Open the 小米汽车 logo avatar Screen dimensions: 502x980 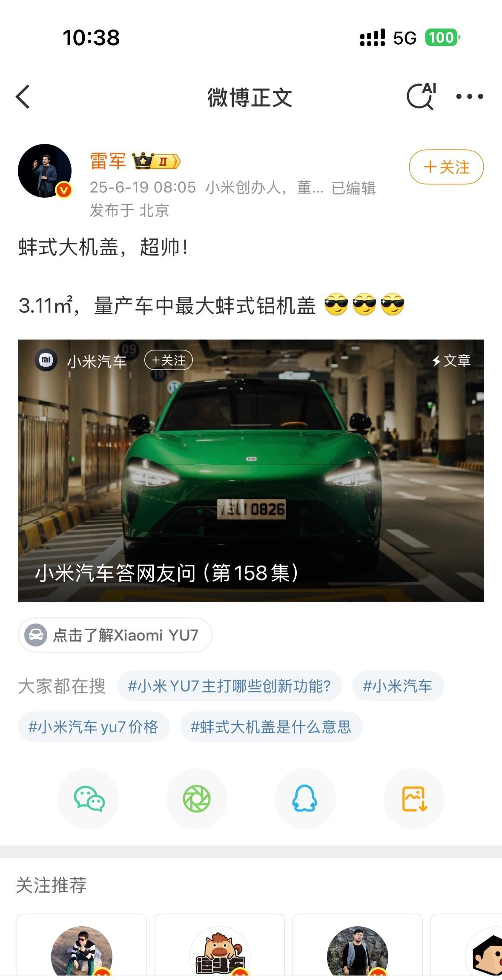[46, 360]
